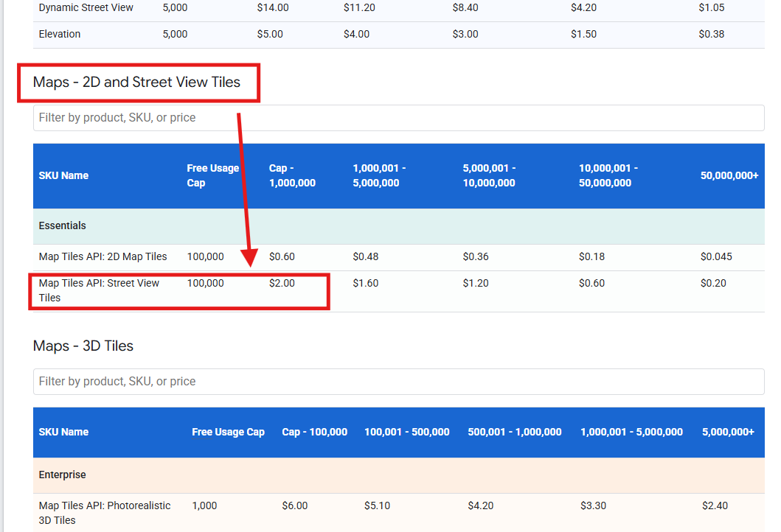Click the $0.36 price cell
The height and width of the screenshot is (532, 781).
[476, 257]
